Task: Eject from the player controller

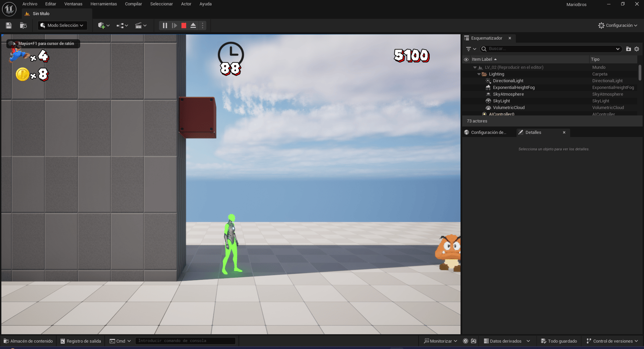Action: (x=193, y=26)
